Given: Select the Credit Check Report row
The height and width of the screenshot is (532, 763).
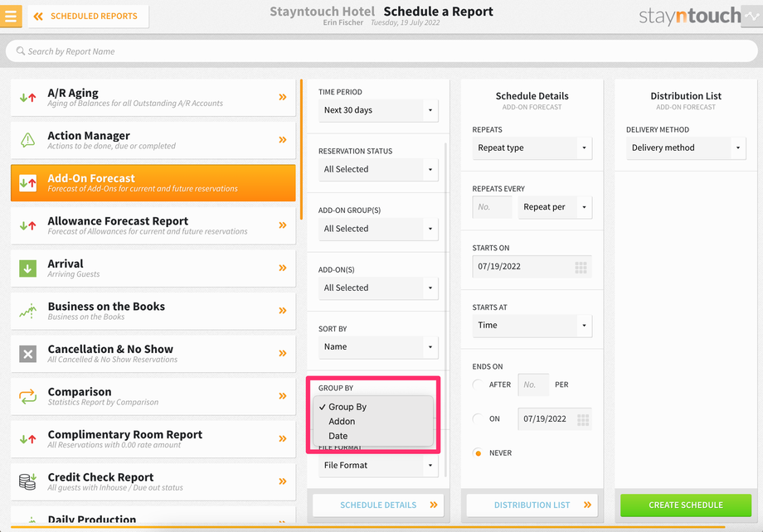Looking at the screenshot, I should click(153, 481).
